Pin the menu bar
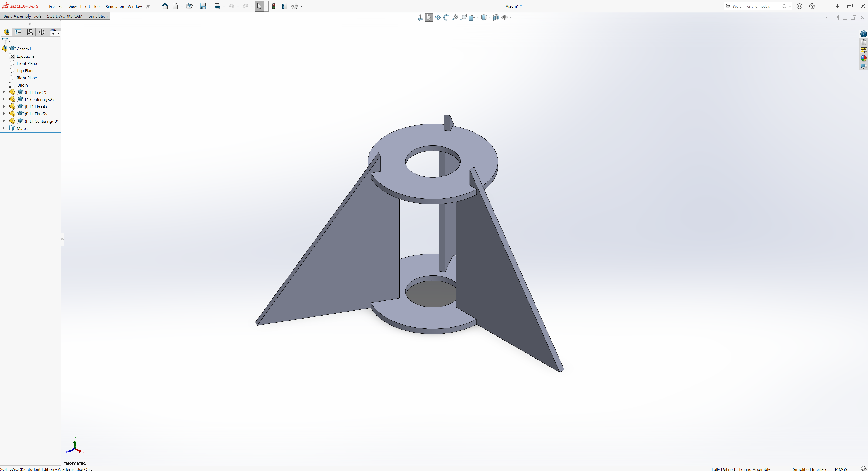The width and height of the screenshot is (868, 471). point(148,6)
